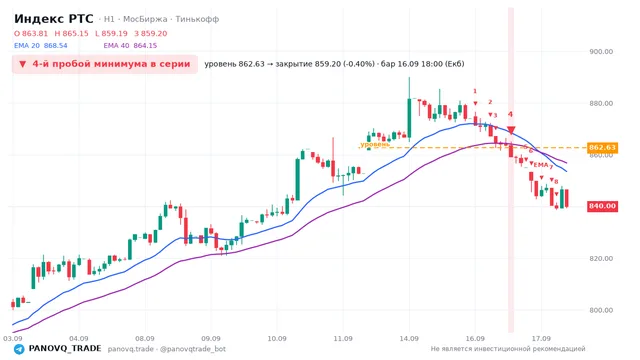640x360 pixels.
Task: Click the large red triangle marker number 4
Action: (x=511, y=131)
